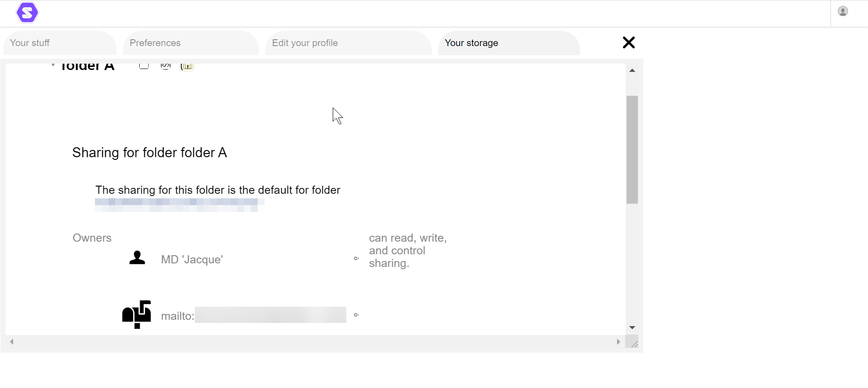The width and height of the screenshot is (868, 388).
Task: Dismiss the sharing panel with the X
Action: 628,42
